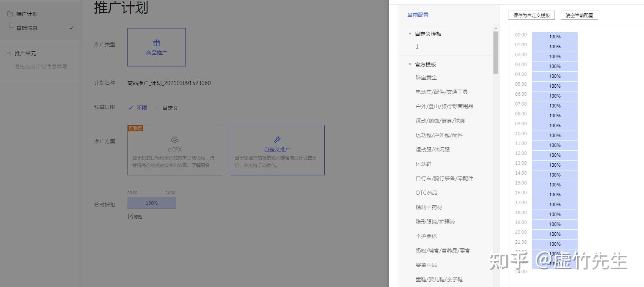The height and width of the screenshot is (287, 644).
Task: Click the 修改 edit pencil icon
Action: tap(130, 216)
